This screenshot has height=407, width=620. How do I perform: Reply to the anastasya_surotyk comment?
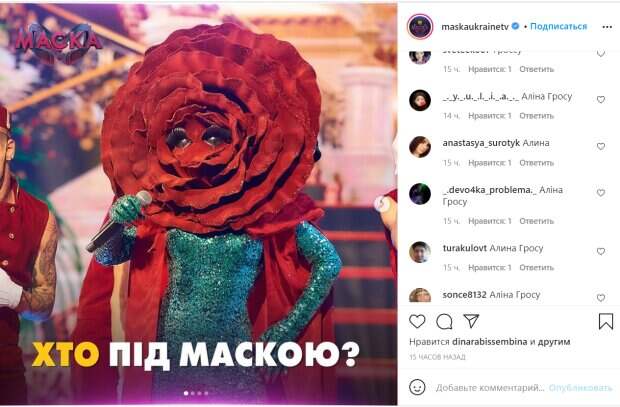tap(537, 163)
